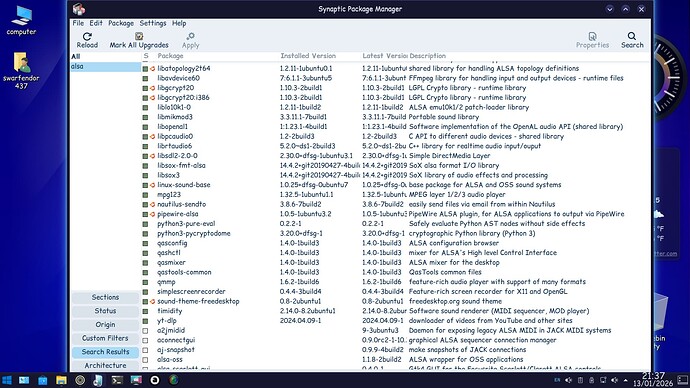Click the Origin filter button
This screenshot has width=690, height=388.
[x=105, y=325]
